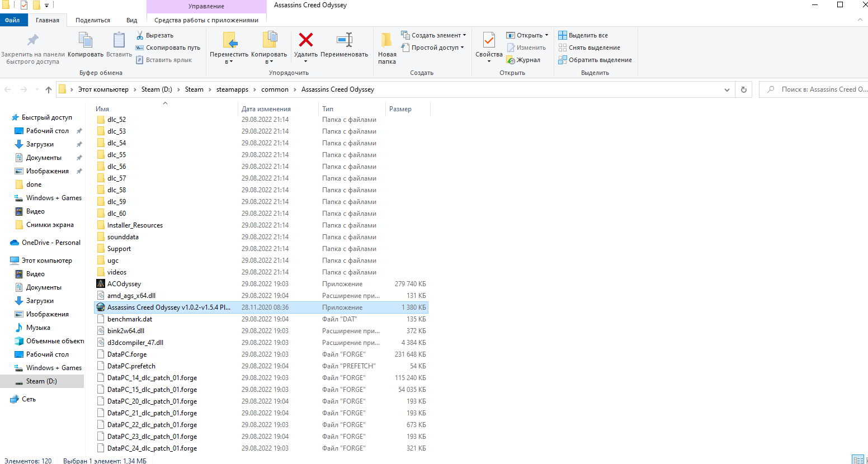Collapse the ribbon with the chevron
This screenshot has height=464, width=868.
click(860, 20)
